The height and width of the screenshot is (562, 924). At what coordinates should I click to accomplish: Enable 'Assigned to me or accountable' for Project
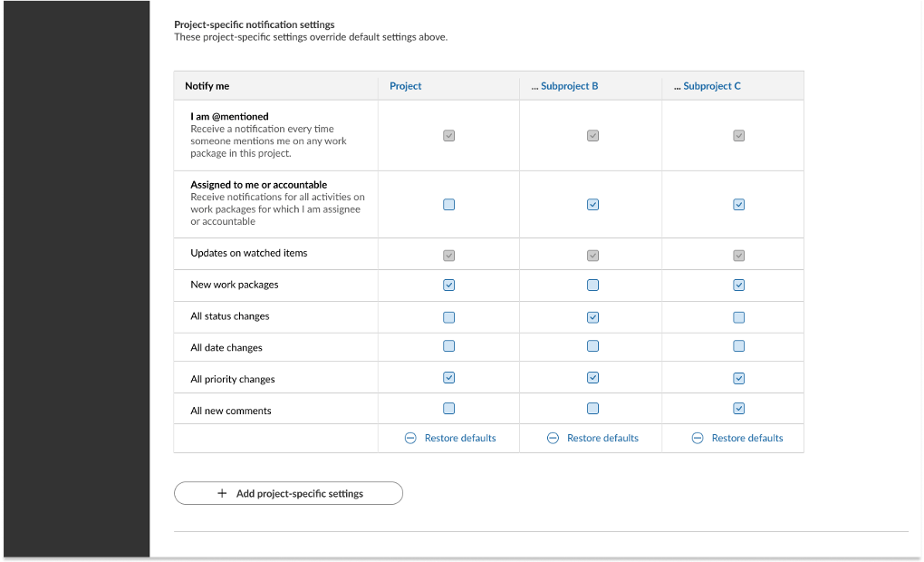[x=448, y=204]
